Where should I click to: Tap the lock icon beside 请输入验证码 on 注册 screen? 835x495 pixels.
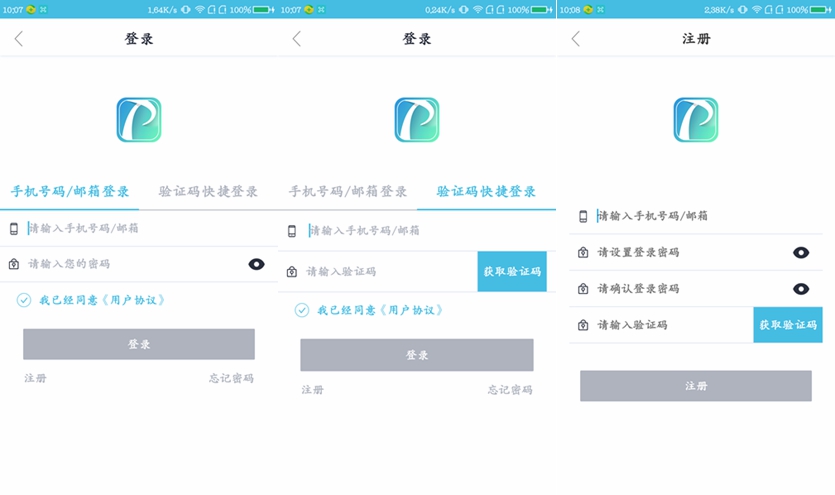click(583, 325)
